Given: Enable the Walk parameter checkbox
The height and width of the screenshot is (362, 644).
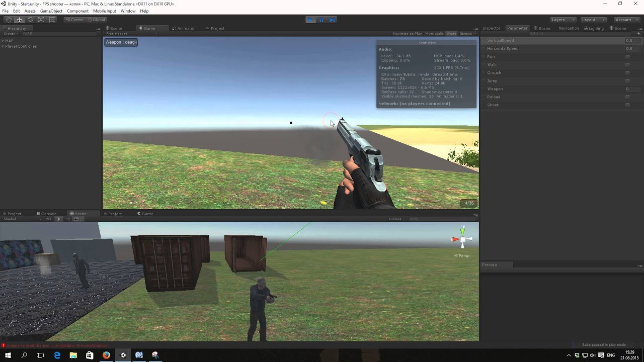Looking at the screenshot, I should (627, 65).
